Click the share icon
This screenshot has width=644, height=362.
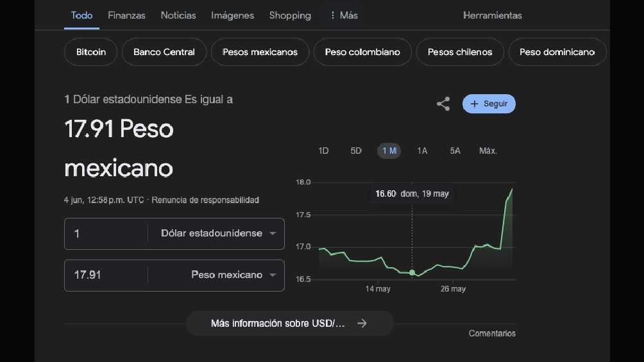coord(443,104)
